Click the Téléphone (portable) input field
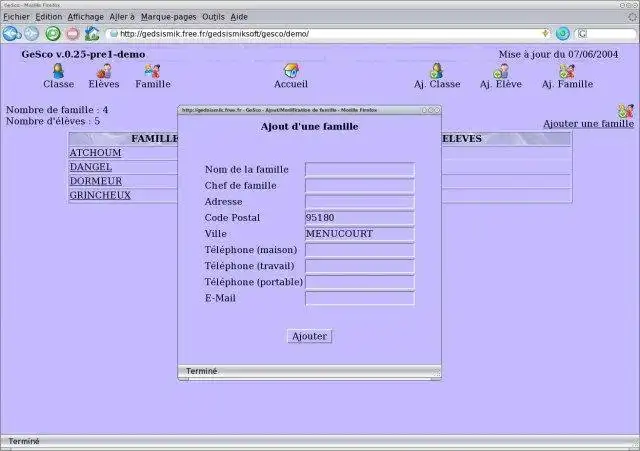640x451 pixels. coord(360,282)
